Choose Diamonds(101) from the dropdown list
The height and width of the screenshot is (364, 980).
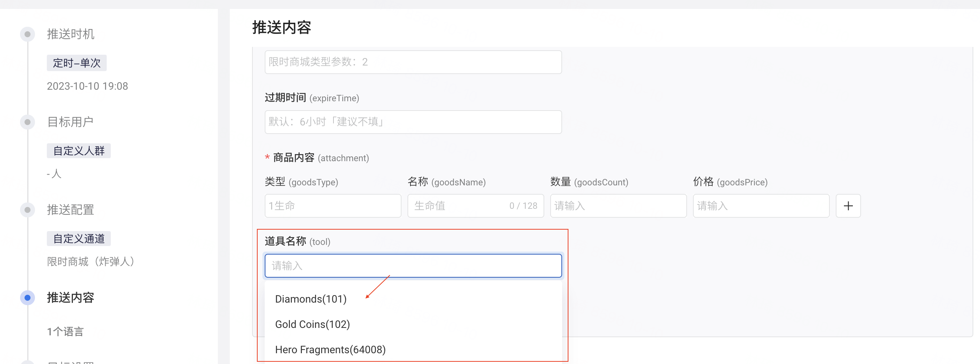(310, 299)
